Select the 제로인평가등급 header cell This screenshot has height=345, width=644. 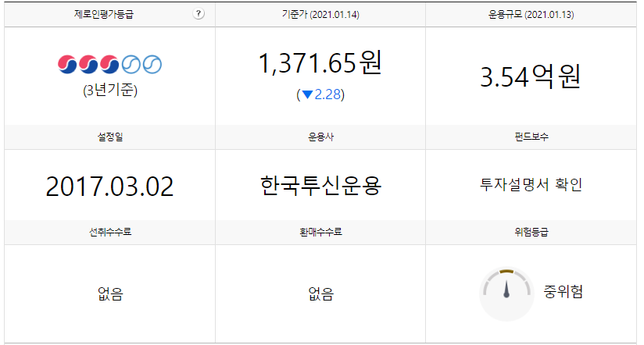pyautogui.click(x=109, y=15)
